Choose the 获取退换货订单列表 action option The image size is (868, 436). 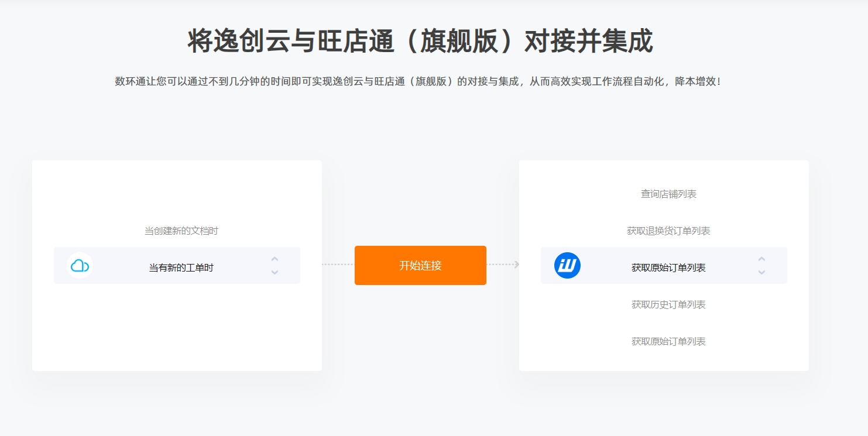click(x=668, y=231)
